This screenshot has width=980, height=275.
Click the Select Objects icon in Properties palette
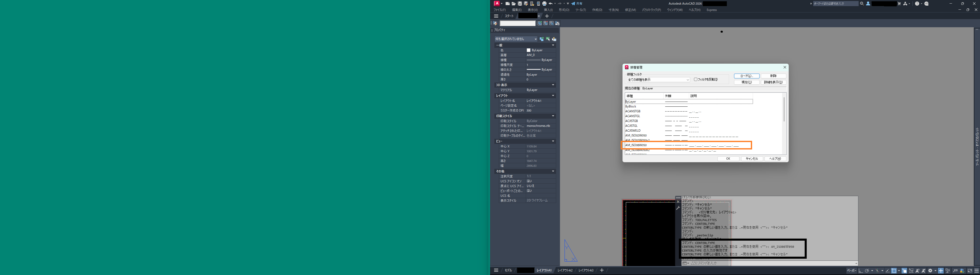548,39
